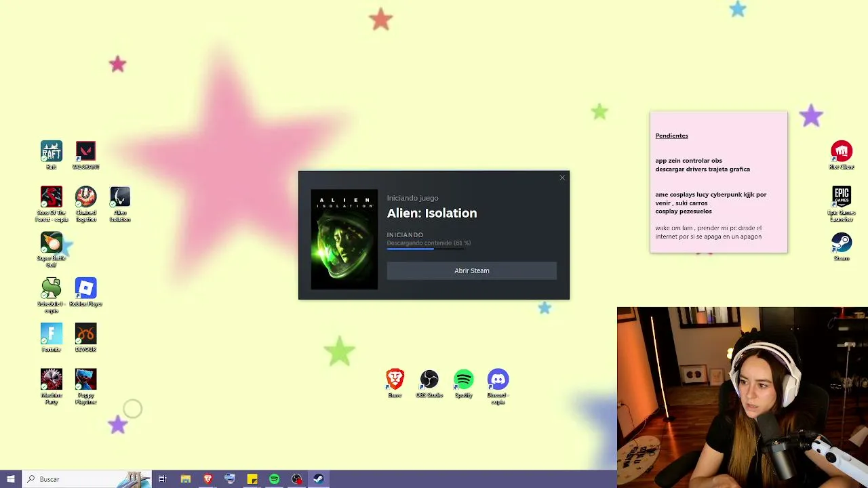The height and width of the screenshot is (488, 868).
Task: Switch to Spotify in the taskbar
Action: [x=274, y=479]
